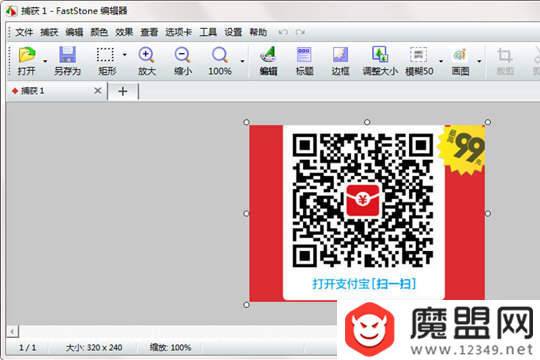This screenshot has height=360, width=540.
Task: Click the 打开支付宝[扫一扫] text in image
Action: pyautogui.click(x=364, y=284)
